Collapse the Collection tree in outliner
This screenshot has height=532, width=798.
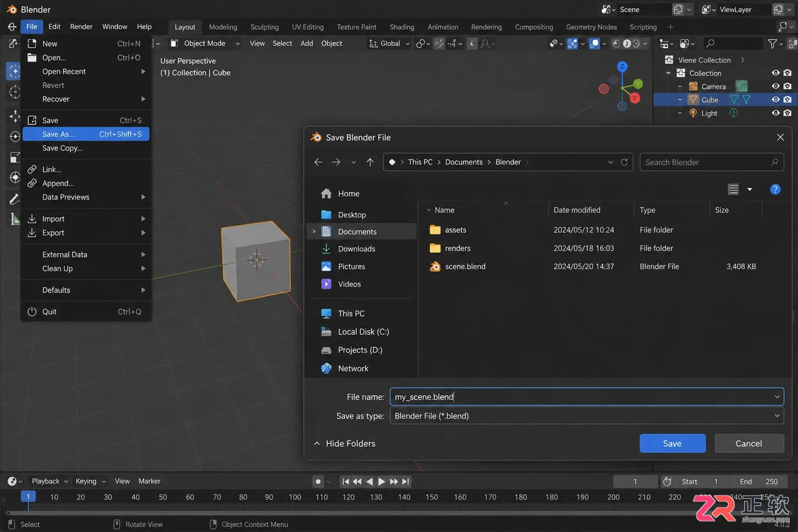click(668, 73)
